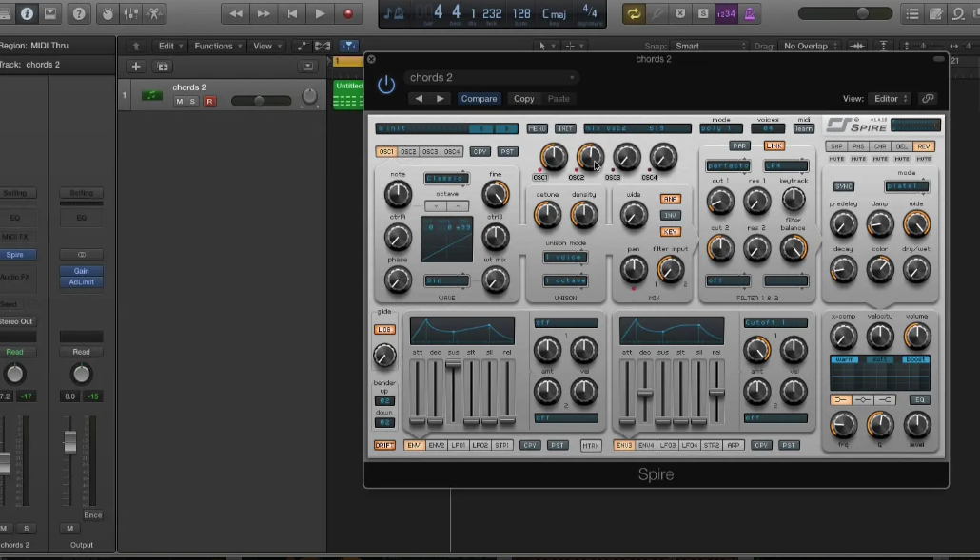Screen dimensions: 980x560
Task: Toggle the LINK filter button
Action: (774, 146)
